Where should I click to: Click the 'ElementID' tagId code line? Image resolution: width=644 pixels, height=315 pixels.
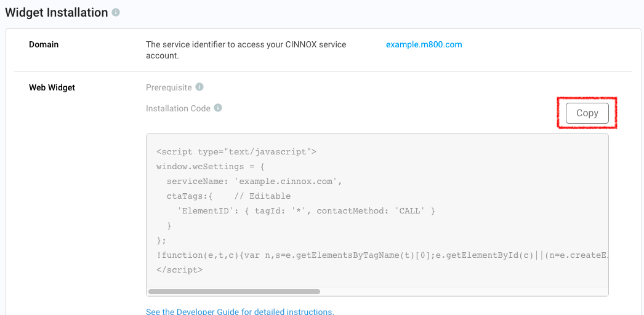[x=306, y=211]
